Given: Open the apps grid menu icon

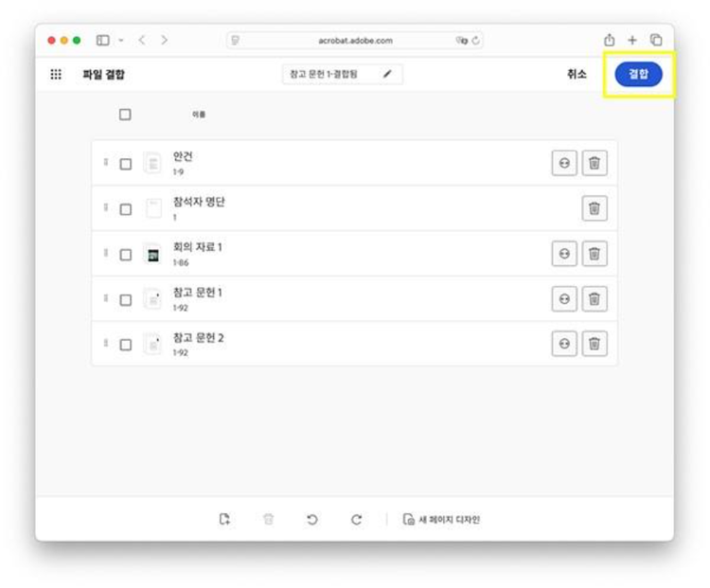Looking at the screenshot, I should tap(56, 74).
